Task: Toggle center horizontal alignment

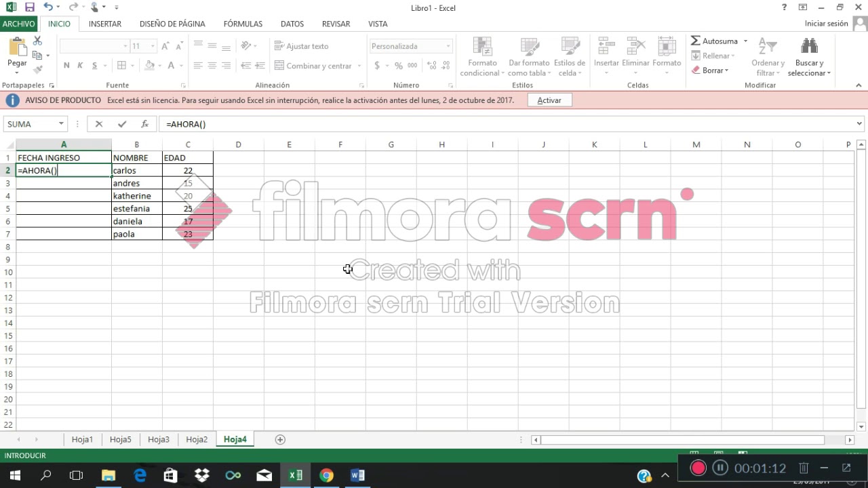Action: coord(212,66)
